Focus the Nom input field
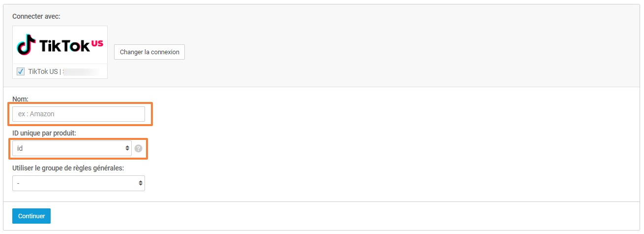Image resolution: width=644 pixels, height=234 pixels. click(79, 114)
